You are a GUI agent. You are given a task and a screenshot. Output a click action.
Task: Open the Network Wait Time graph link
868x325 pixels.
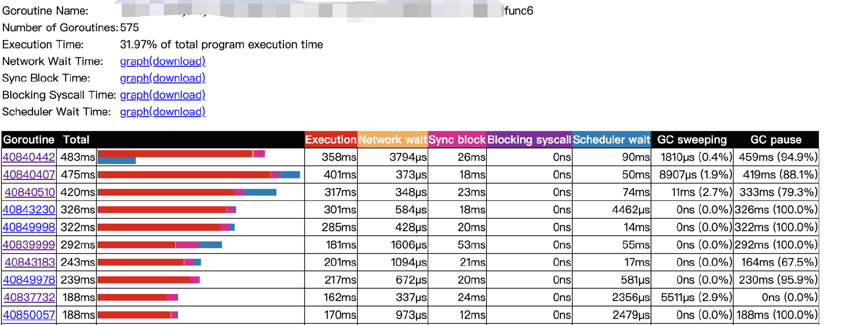134,61
